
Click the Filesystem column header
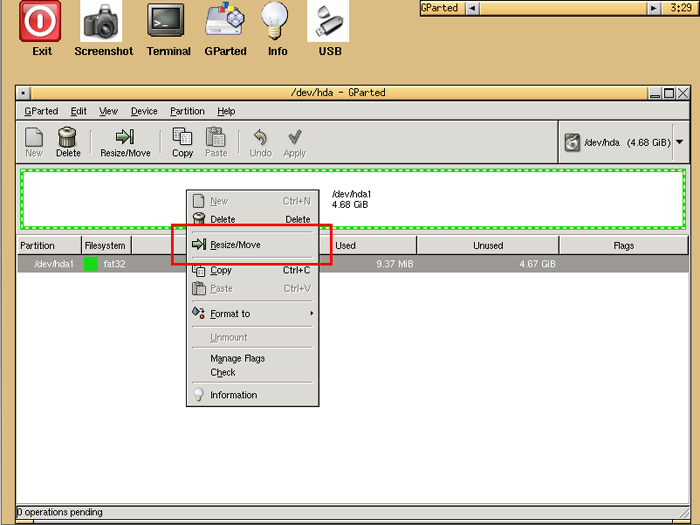[x=106, y=246]
